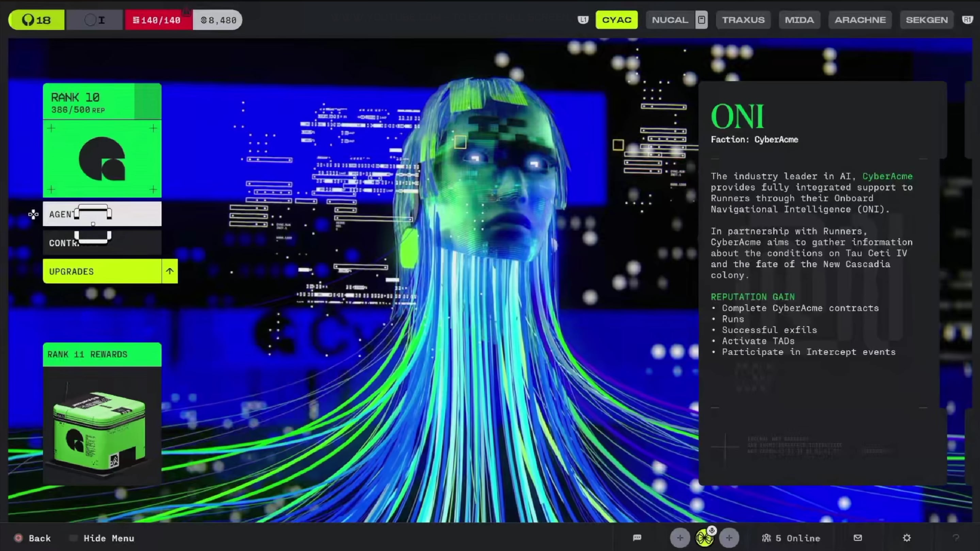Switch to the NUCAL faction tab
The height and width of the screenshot is (551, 980).
pos(670,20)
